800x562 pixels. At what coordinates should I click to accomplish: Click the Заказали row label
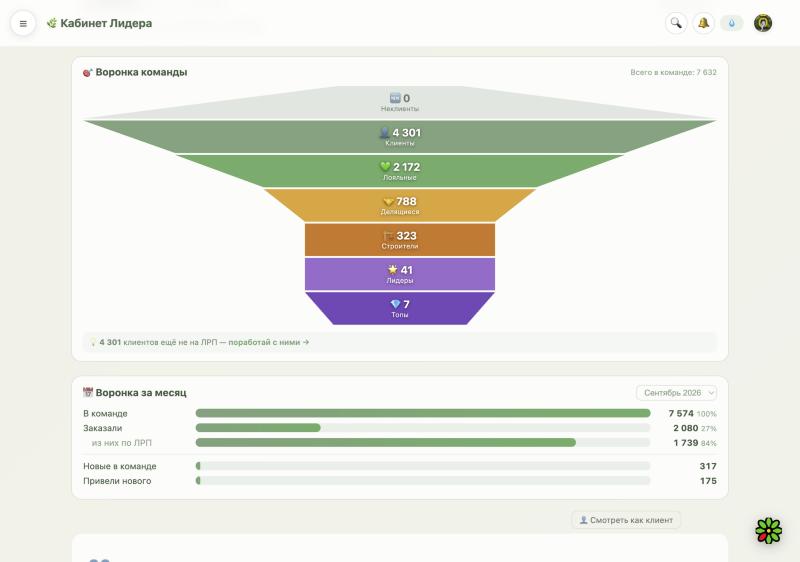pos(103,428)
